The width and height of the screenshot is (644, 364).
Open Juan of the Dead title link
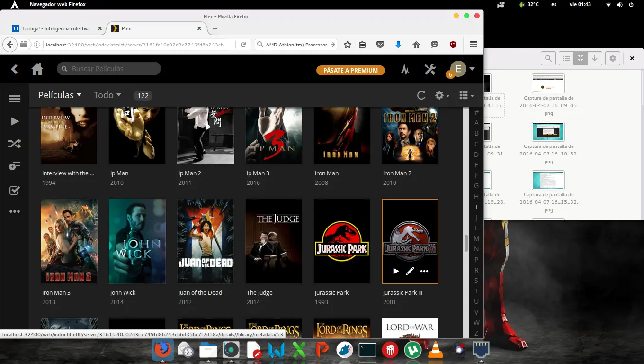click(200, 292)
